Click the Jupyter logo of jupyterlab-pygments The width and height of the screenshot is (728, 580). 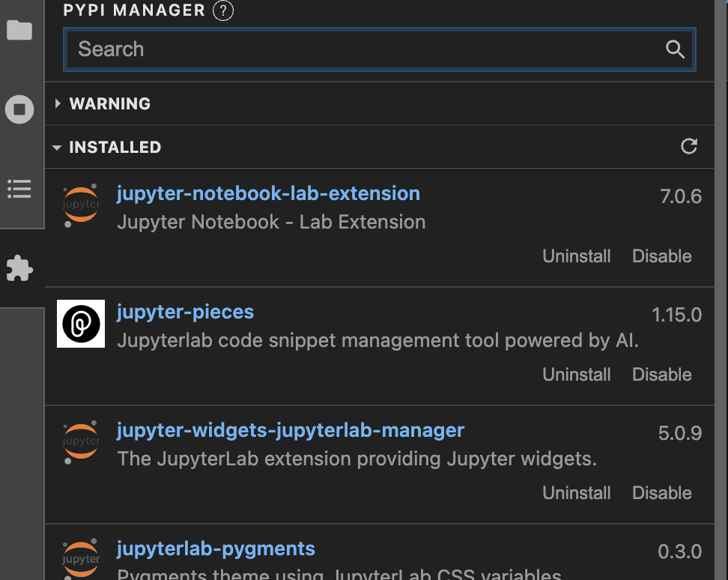tap(81, 559)
